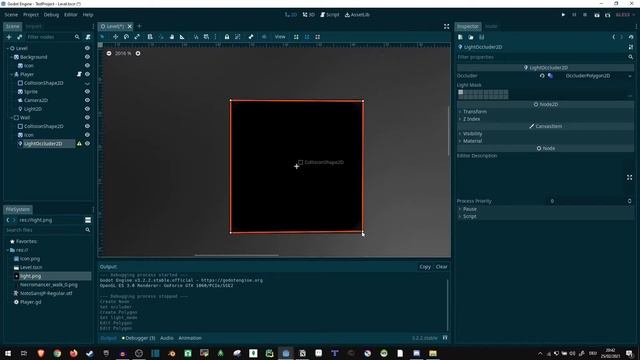Toggle visibility of Background node

click(87, 57)
